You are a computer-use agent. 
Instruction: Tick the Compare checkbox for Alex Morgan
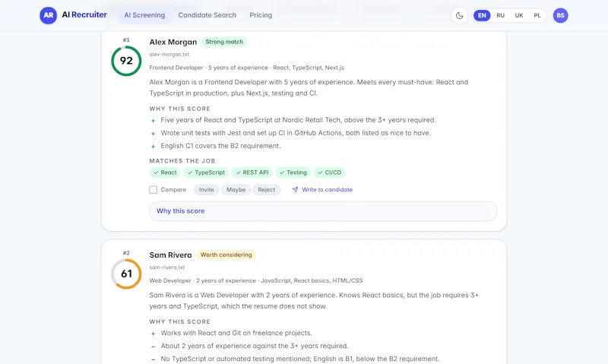coord(154,189)
